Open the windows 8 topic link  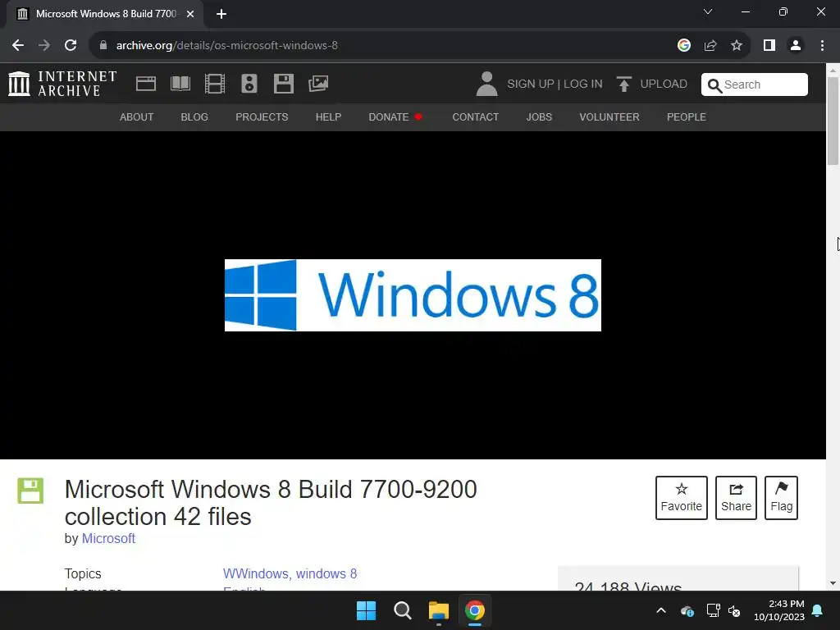coord(326,573)
